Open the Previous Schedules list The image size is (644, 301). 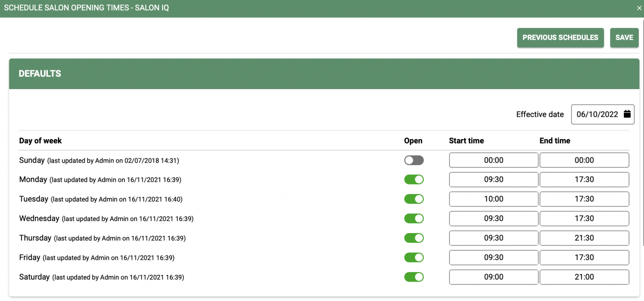point(560,38)
